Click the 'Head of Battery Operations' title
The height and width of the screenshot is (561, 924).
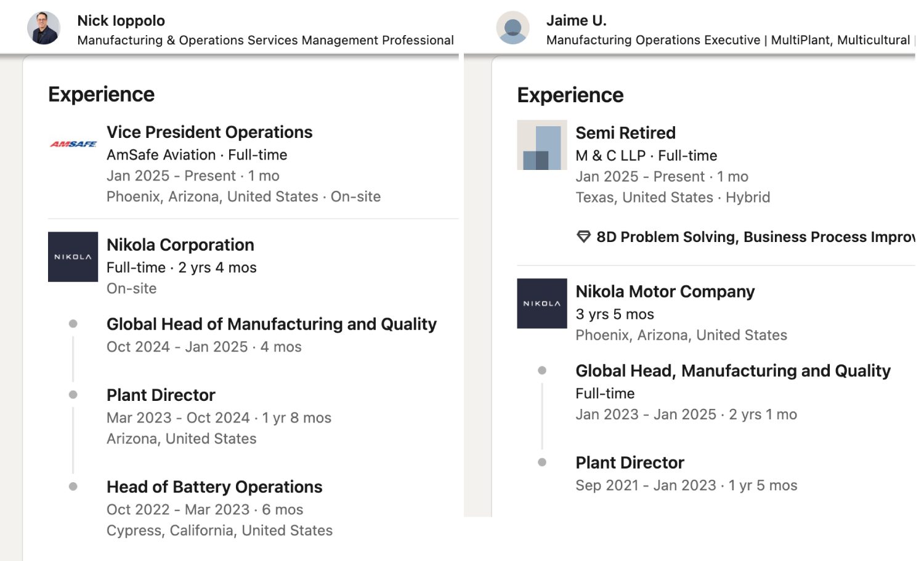click(214, 486)
